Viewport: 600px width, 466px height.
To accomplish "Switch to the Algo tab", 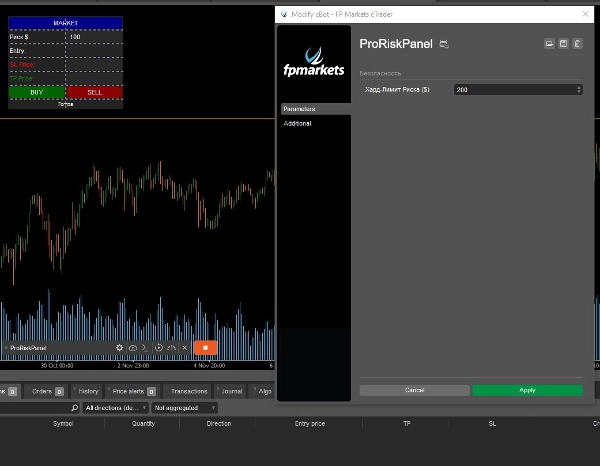I will 263,391.
